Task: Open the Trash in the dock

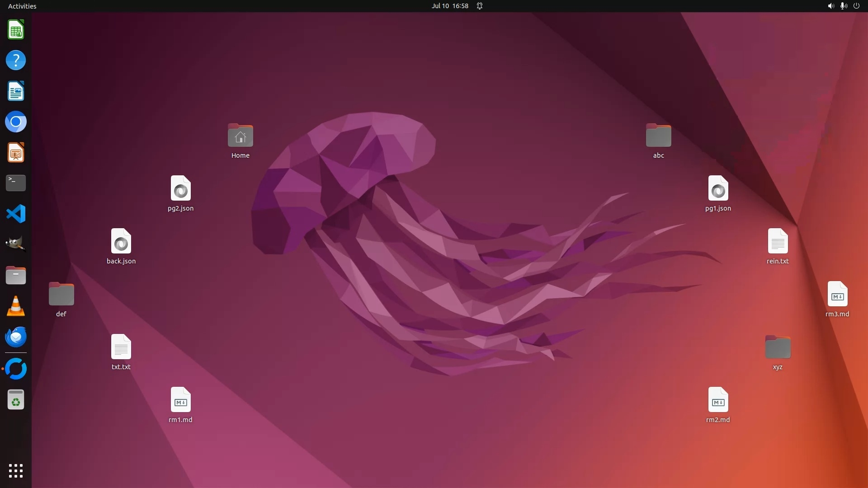Action: click(x=16, y=400)
